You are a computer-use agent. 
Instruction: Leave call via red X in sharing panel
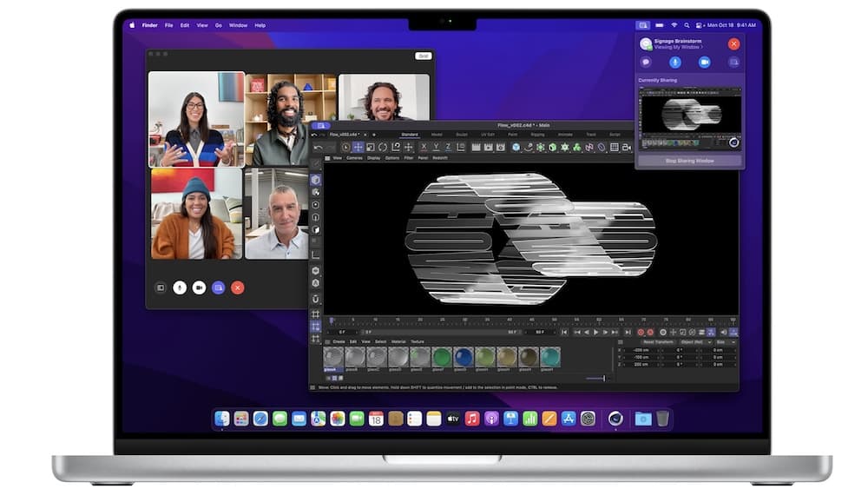(734, 43)
